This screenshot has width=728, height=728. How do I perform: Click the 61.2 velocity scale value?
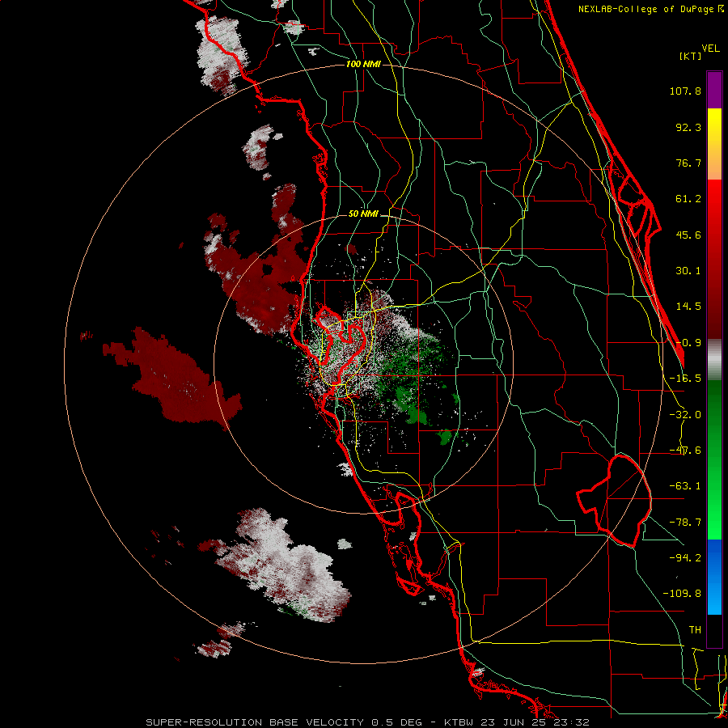point(688,199)
